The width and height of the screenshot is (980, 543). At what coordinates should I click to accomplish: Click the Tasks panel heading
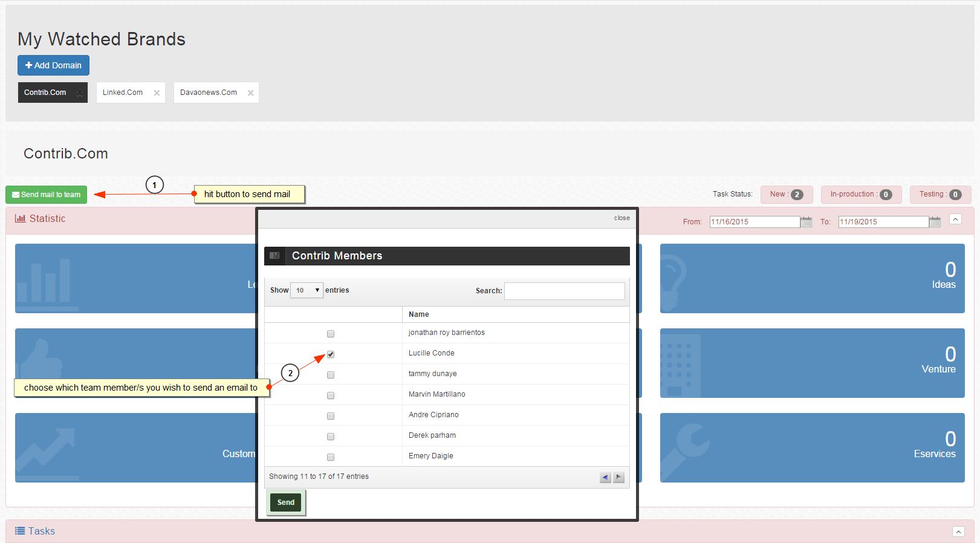35,531
